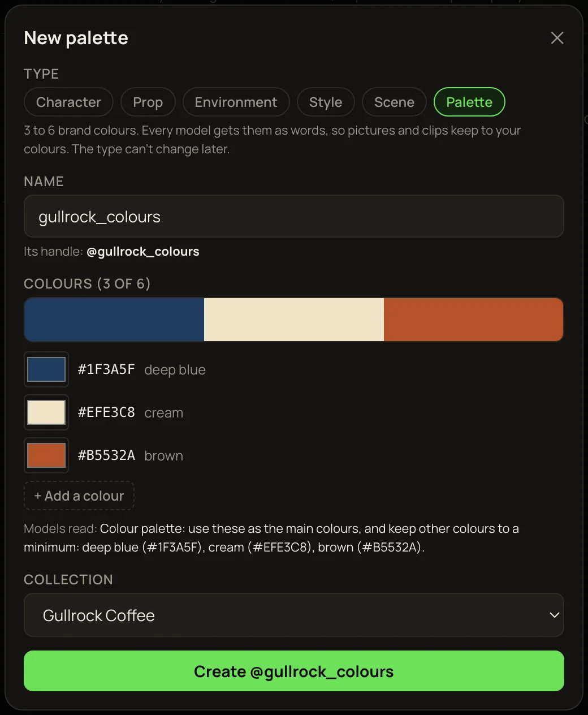Click the COLOURS (3 OF 6) heading
This screenshot has height=715, width=588.
point(87,283)
